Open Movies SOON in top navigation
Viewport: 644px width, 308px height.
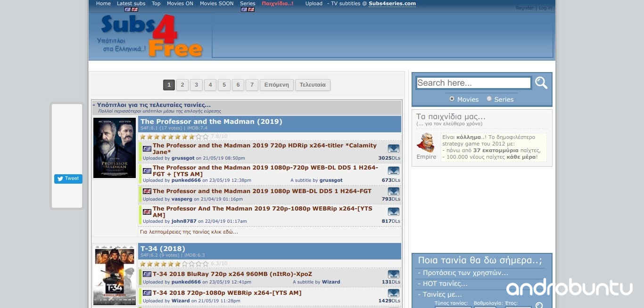tap(216, 3)
